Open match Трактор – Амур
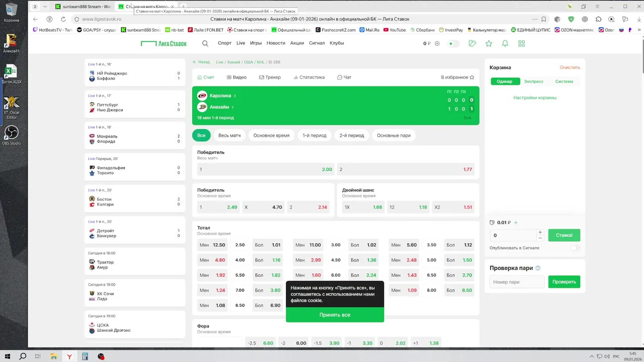The height and width of the screenshot is (362, 644). coord(135,261)
